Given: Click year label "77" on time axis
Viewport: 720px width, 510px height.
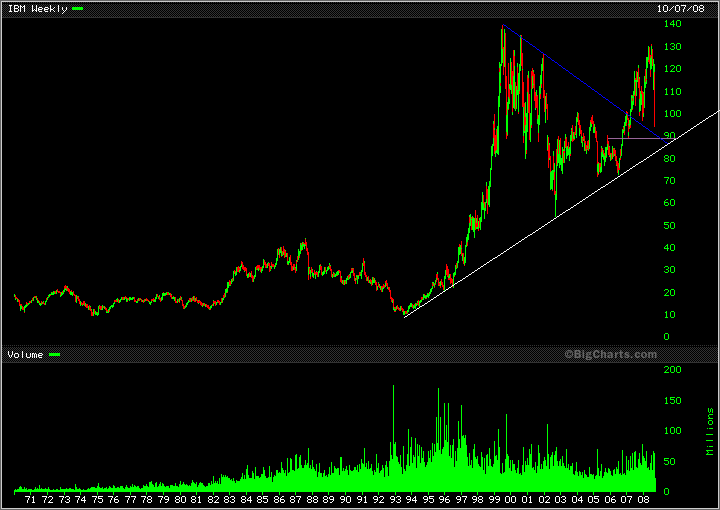Looking at the screenshot, I should pos(130,499).
